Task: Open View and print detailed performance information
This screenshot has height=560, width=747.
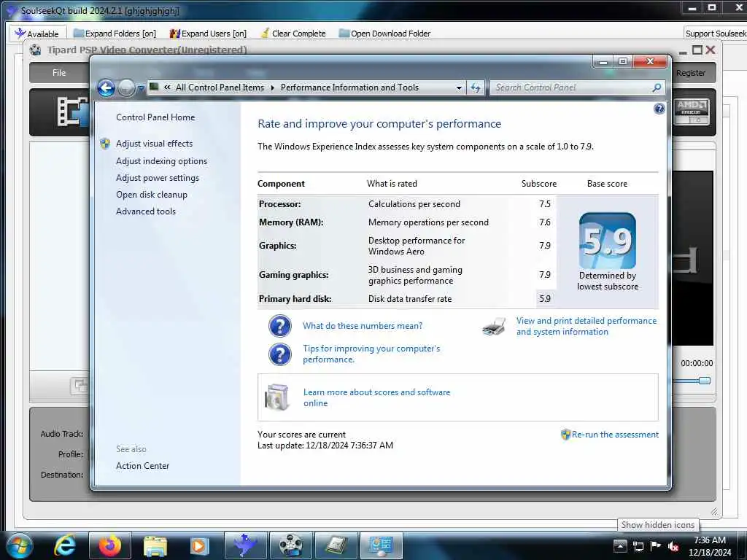Action: tap(587, 326)
